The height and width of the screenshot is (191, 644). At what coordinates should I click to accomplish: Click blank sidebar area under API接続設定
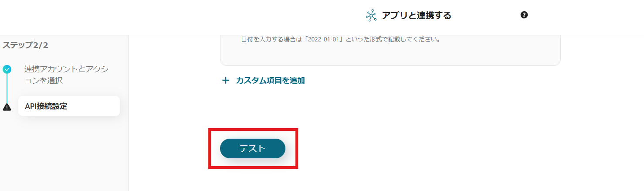coord(64,153)
